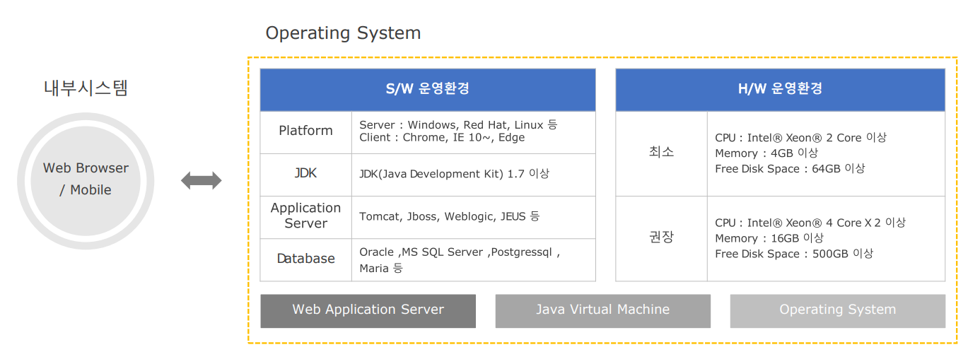980x364 pixels.
Task: Click the Platform row label
Action: click(x=305, y=131)
